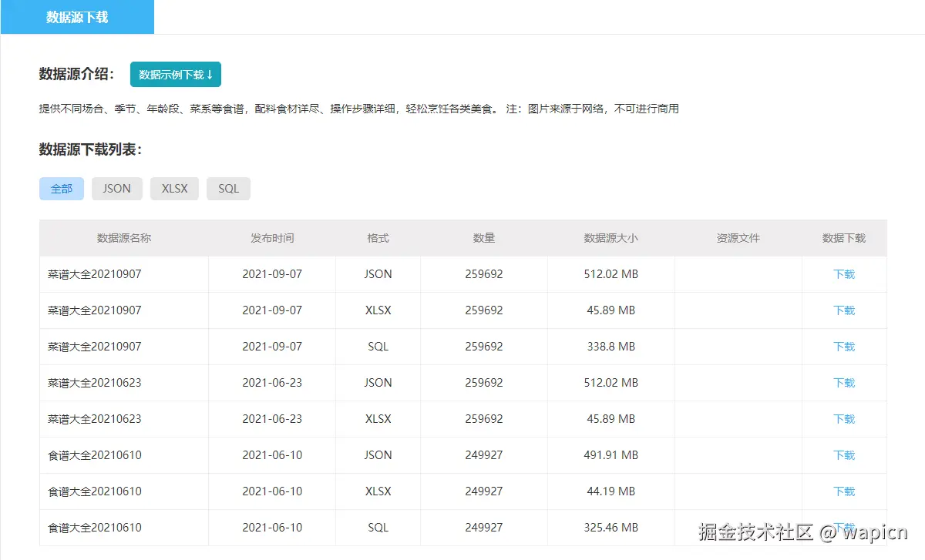Click the 数据示例下载 download sample button
925x560 pixels.
pyautogui.click(x=175, y=74)
